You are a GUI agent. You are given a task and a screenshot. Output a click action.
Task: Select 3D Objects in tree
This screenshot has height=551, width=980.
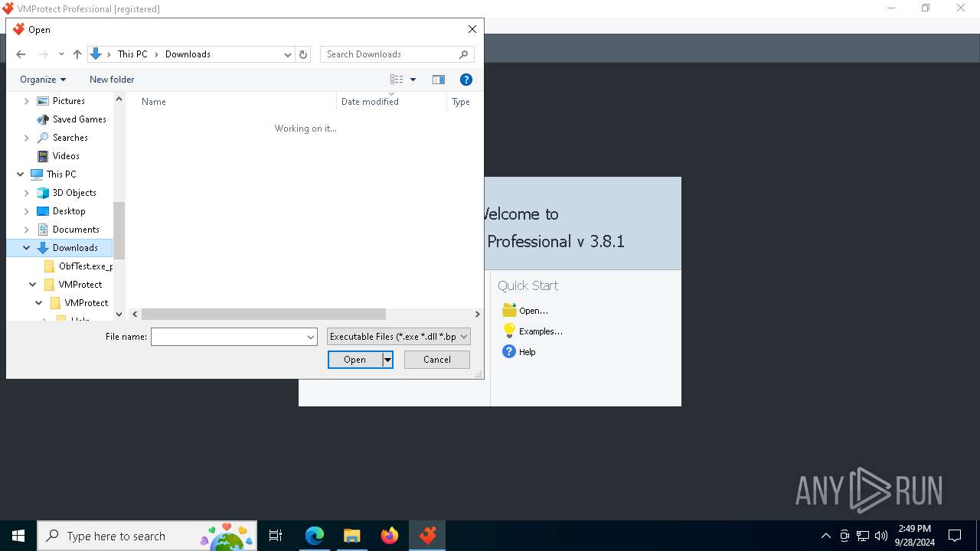click(x=74, y=193)
